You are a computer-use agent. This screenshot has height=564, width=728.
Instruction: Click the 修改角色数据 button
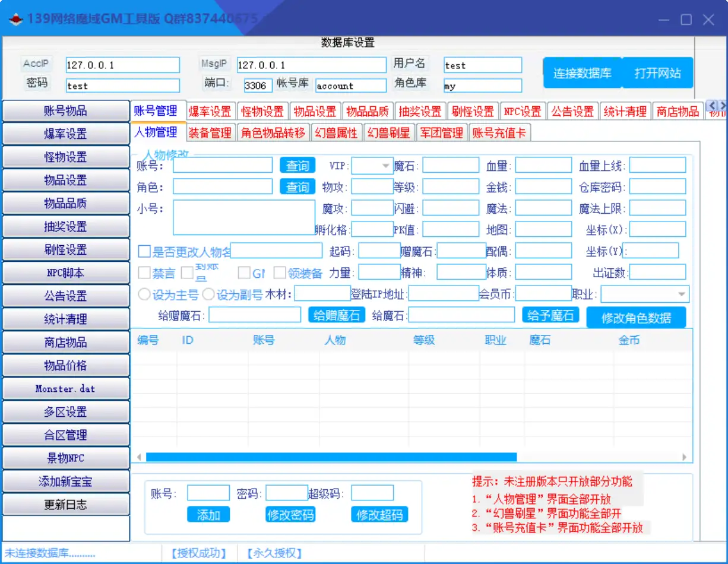point(636,317)
